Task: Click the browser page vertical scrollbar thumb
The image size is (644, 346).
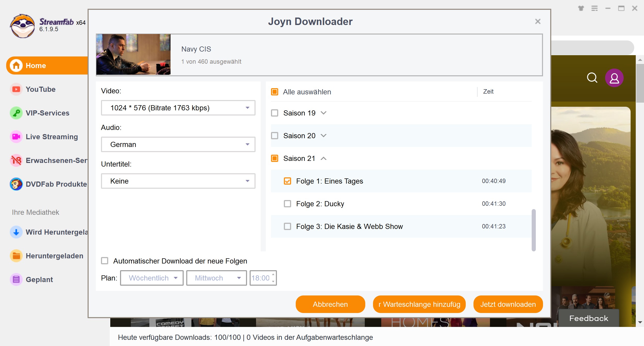Action: (x=640, y=83)
